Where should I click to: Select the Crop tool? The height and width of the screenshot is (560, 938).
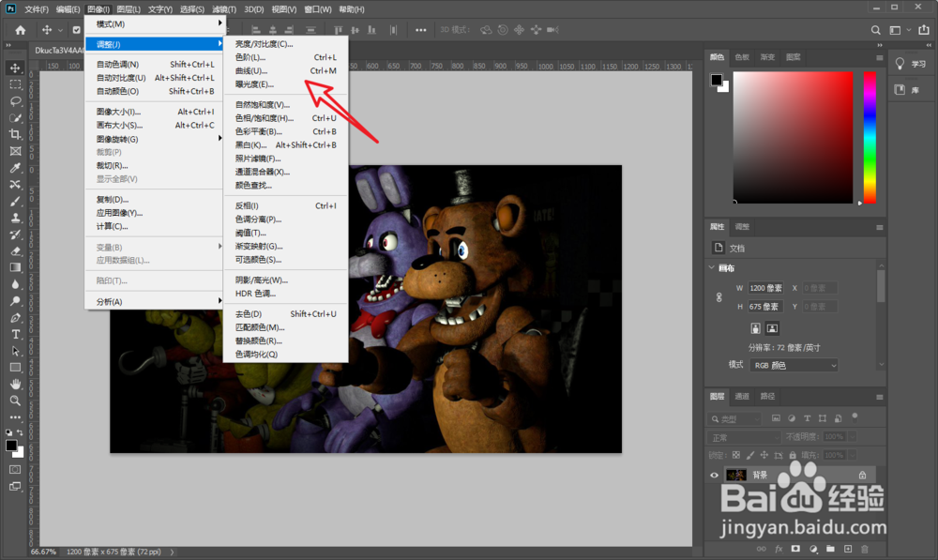point(16,135)
